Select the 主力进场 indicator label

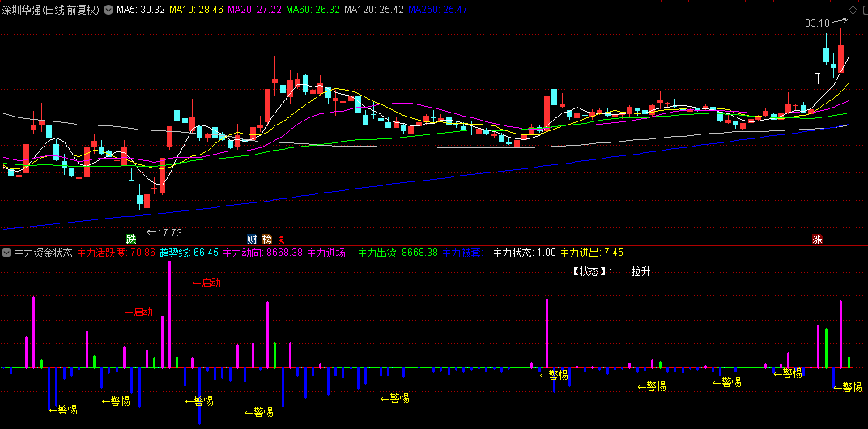(x=330, y=253)
